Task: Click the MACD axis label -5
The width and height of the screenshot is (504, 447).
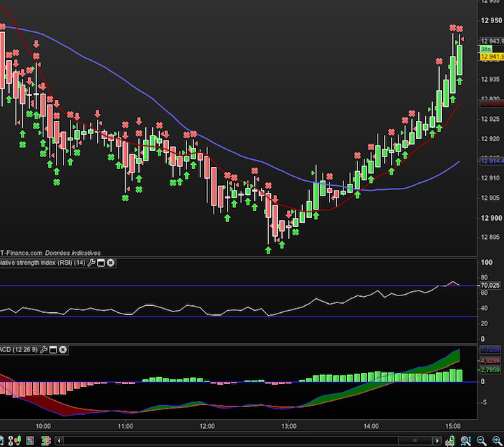Action: [x=483, y=403]
